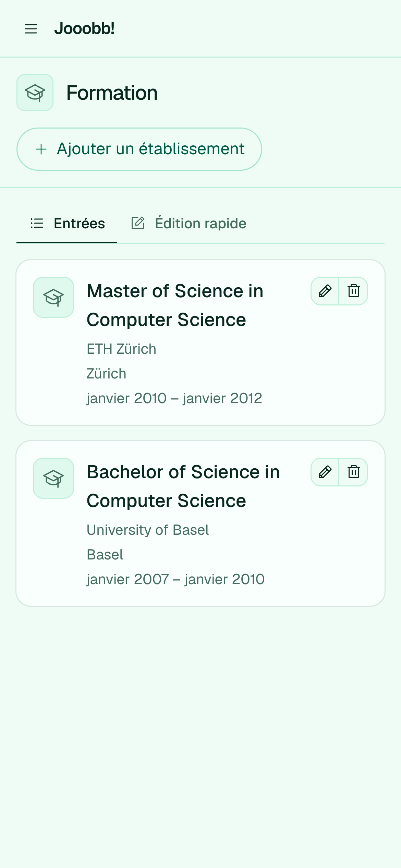The height and width of the screenshot is (868, 401).
Task: Switch to the Édition rapide tab
Action: [x=189, y=224]
